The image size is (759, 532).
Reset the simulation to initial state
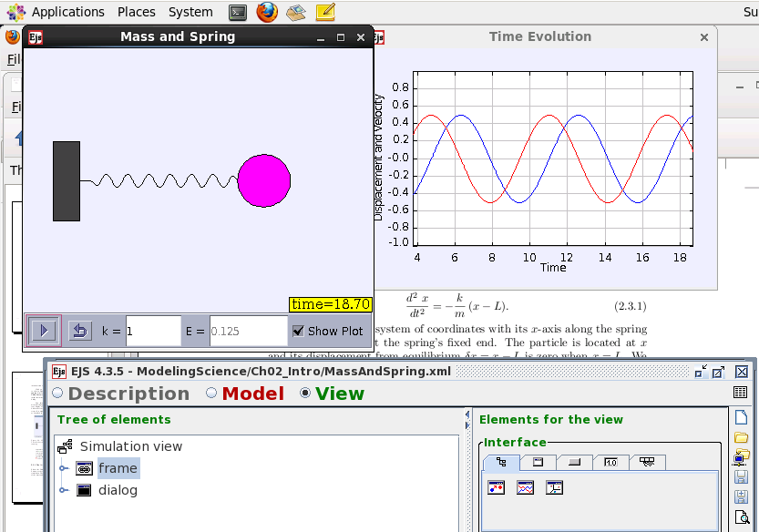point(79,331)
